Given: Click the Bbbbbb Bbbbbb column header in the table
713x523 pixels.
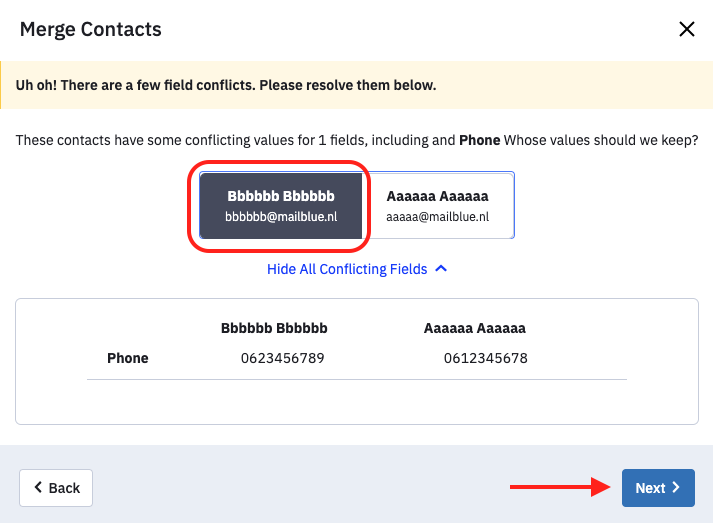Looking at the screenshot, I should 274,328.
